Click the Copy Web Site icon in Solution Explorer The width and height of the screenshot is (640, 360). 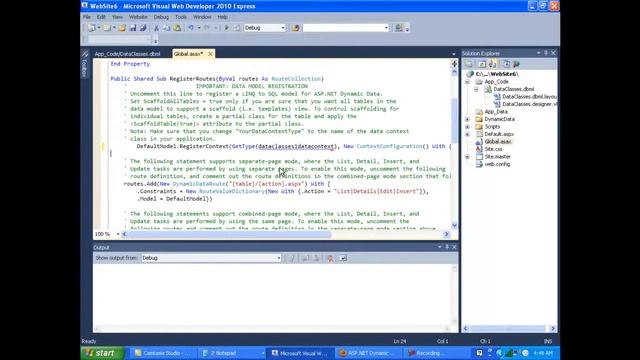506,64
